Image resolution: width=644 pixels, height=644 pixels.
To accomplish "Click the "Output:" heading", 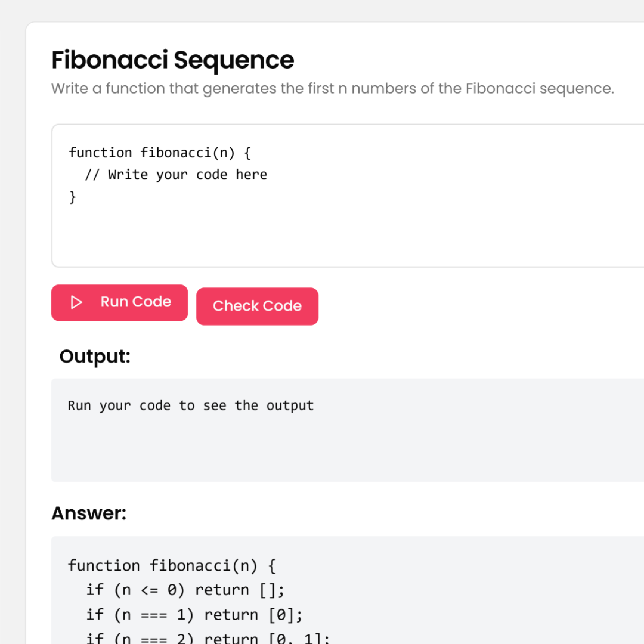I will pyautogui.click(x=95, y=356).
